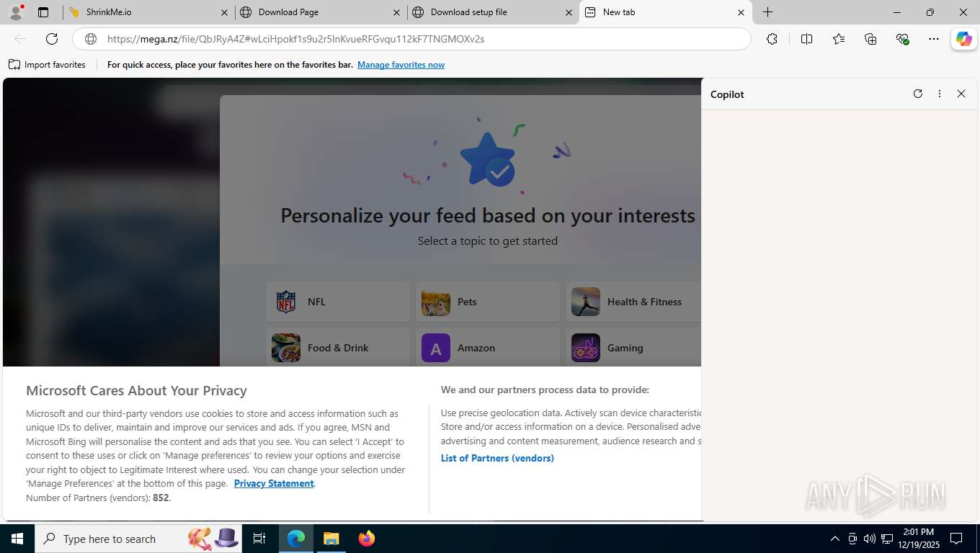Click Import favorites
This screenshot has width=980, height=553.
[x=47, y=65]
